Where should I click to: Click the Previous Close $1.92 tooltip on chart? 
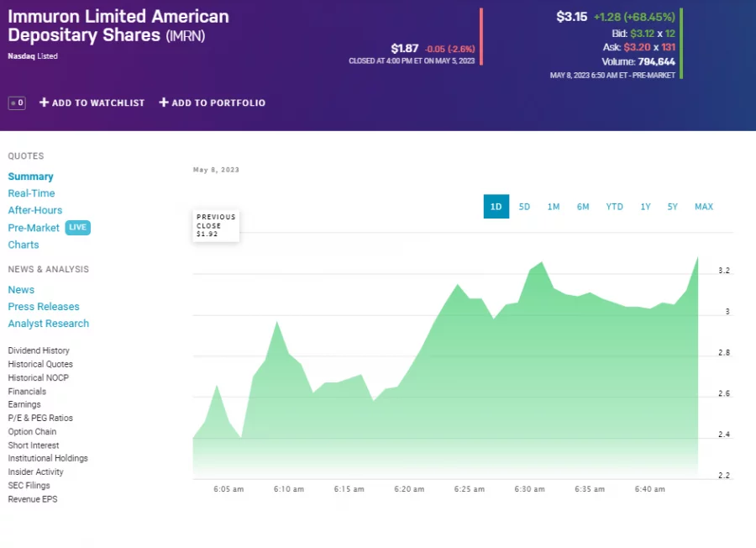pyautogui.click(x=215, y=225)
